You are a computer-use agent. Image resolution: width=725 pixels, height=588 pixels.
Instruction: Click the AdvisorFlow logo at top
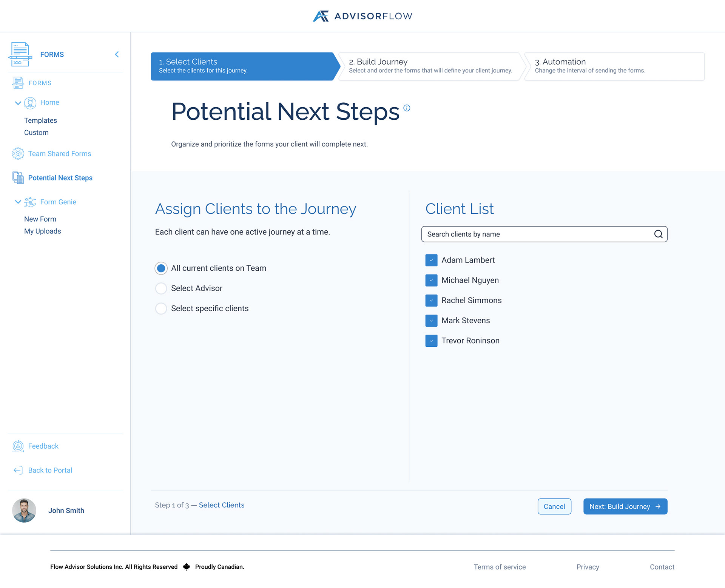coord(362,16)
